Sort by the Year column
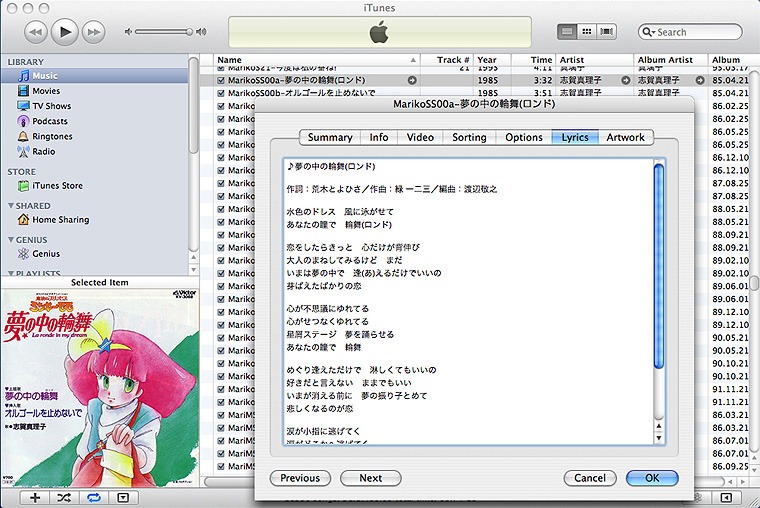 tap(492, 60)
